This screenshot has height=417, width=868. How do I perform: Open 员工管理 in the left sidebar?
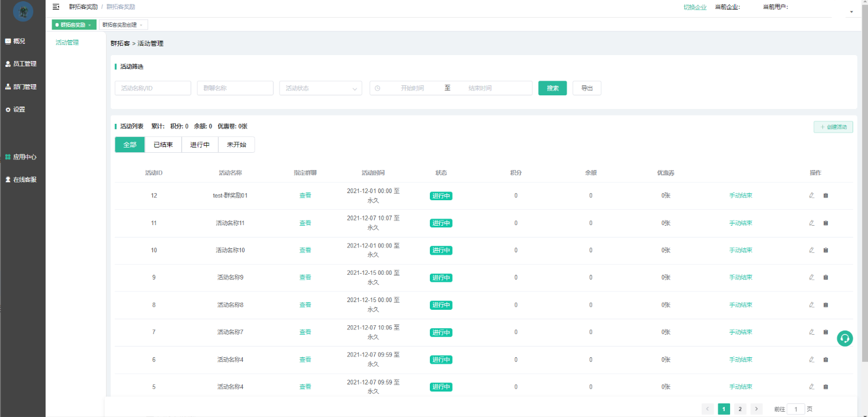pyautogui.click(x=24, y=64)
